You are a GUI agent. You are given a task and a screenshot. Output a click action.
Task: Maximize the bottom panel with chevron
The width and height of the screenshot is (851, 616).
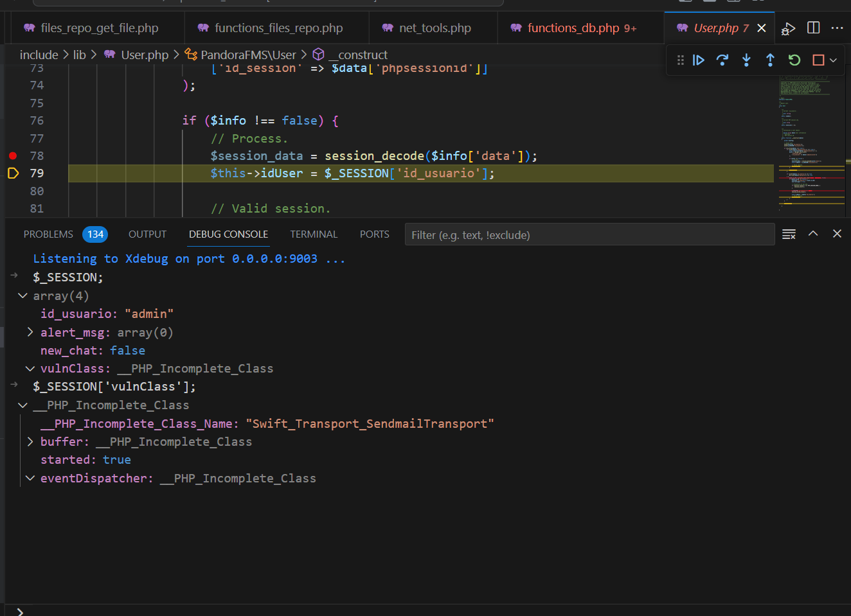[x=813, y=234]
